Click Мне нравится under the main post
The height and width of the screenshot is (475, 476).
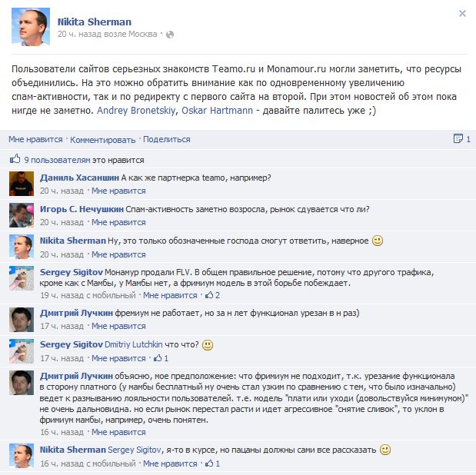tap(35, 139)
